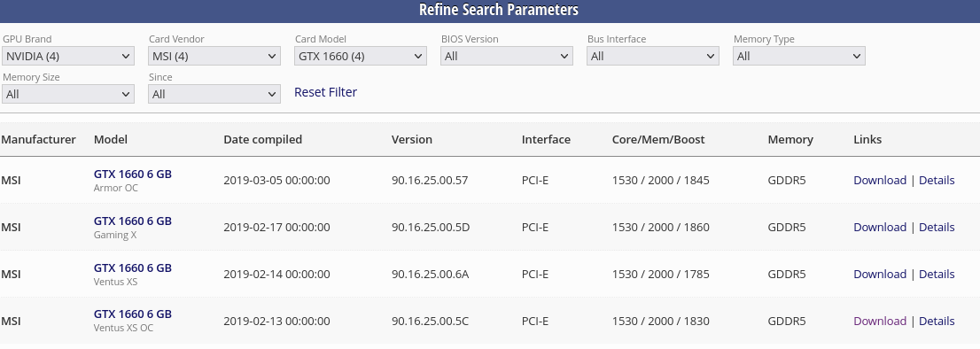Open the GPU Brand dropdown
This screenshot has height=349, width=980.
(x=67, y=56)
